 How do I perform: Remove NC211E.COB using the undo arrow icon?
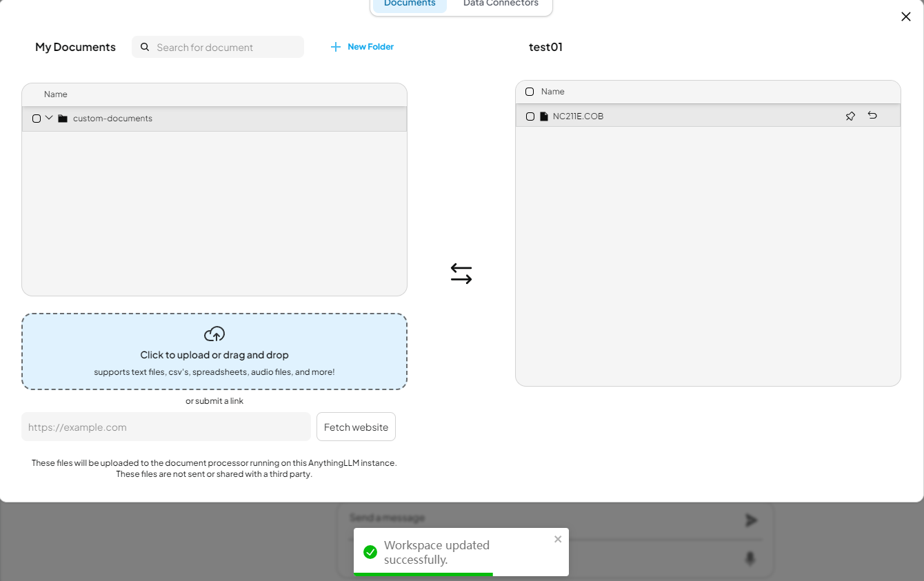click(872, 115)
